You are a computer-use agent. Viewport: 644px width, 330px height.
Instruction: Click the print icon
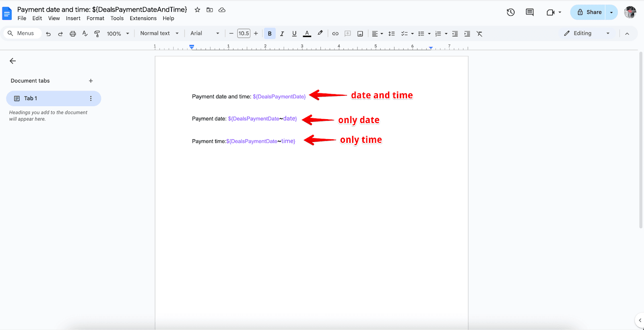(x=73, y=34)
